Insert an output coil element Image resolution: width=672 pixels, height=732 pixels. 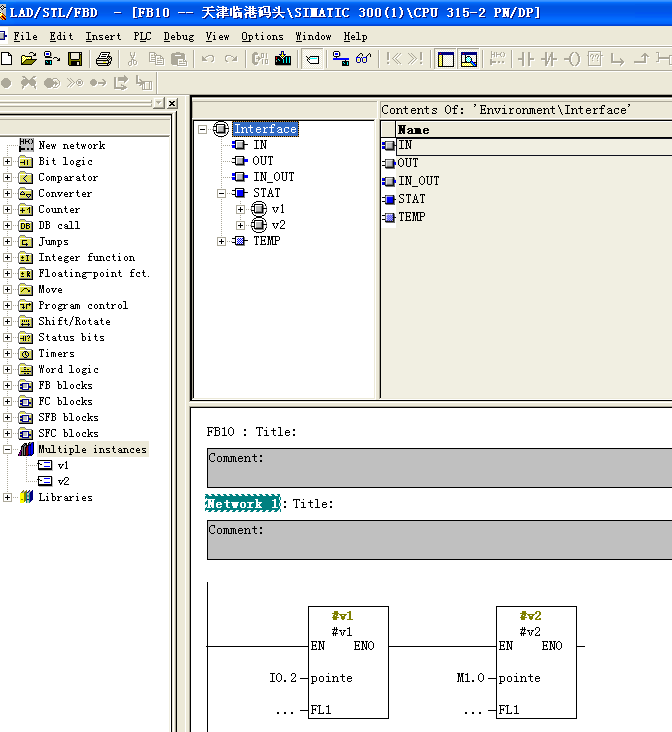pos(572,59)
